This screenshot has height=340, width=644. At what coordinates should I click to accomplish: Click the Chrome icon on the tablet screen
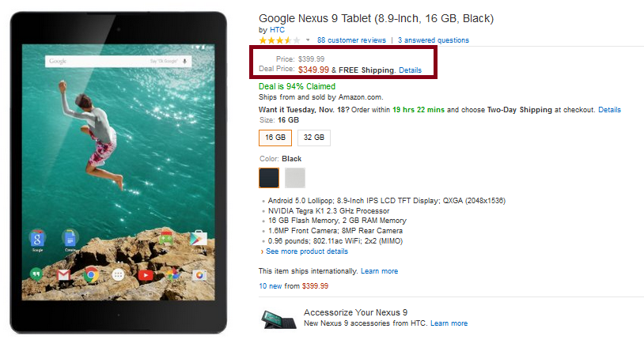91,275
